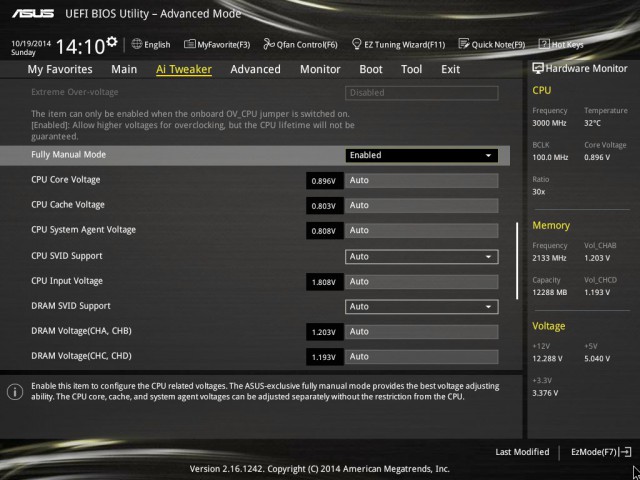The height and width of the screenshot is (480, 640).
Task: Launch EZ Tuning Wizard bulb icon
Action: point(357,44)
